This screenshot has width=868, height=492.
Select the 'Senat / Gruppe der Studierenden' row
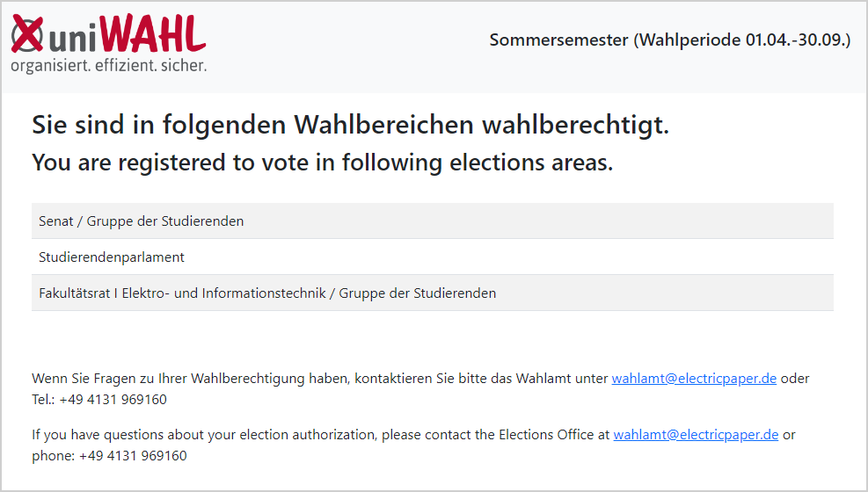tap(433, 221)
